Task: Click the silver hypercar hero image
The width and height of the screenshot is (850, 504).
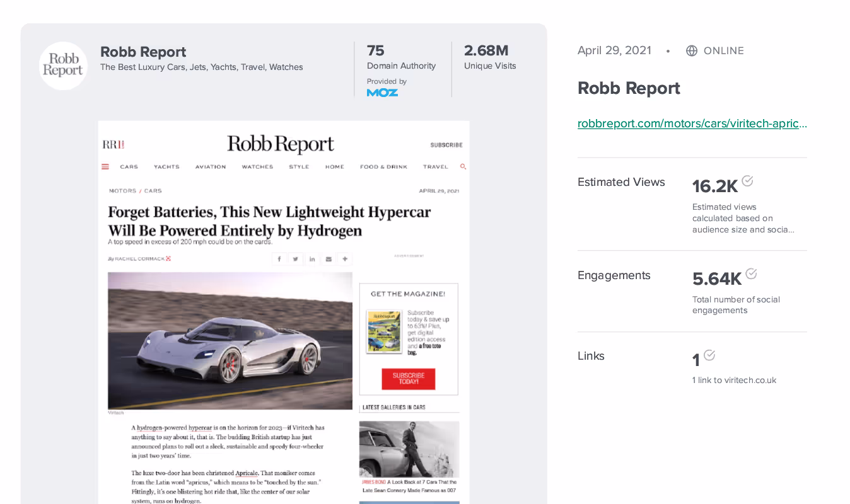Action: coord(230,341)
